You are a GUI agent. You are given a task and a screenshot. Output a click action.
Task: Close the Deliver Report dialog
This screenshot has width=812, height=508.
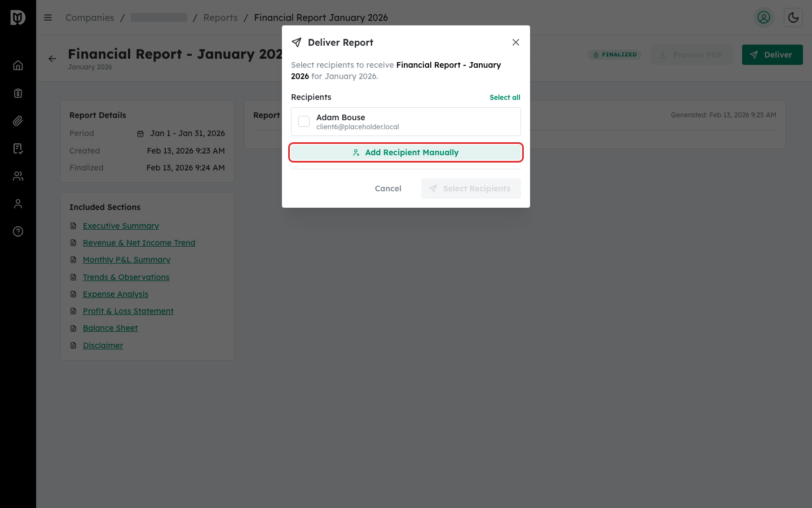click(x=515, y=42)
